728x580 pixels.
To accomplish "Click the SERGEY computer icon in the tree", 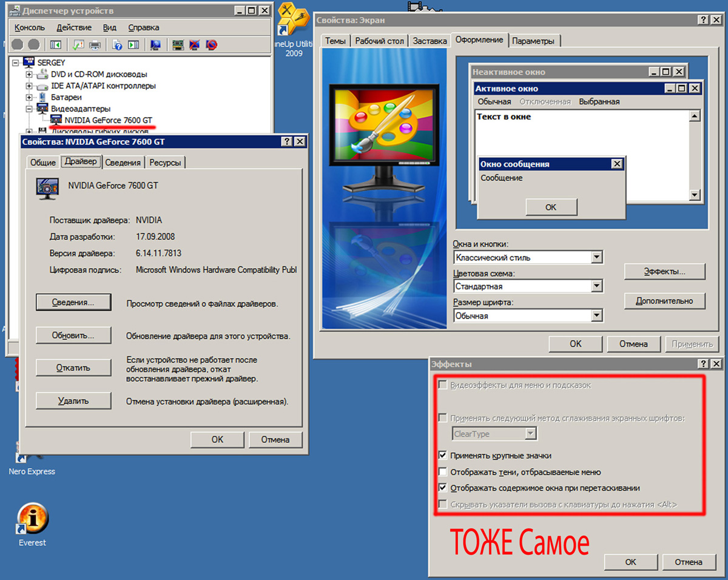I will tap(29, 62).
